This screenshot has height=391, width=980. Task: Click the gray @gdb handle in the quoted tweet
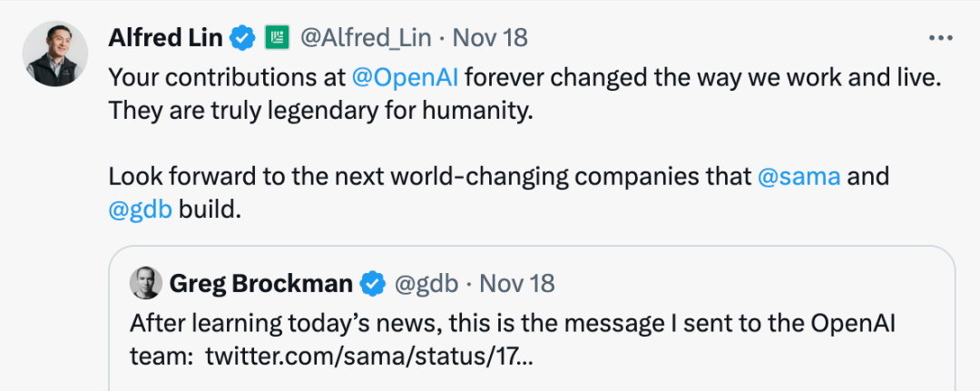426,284
